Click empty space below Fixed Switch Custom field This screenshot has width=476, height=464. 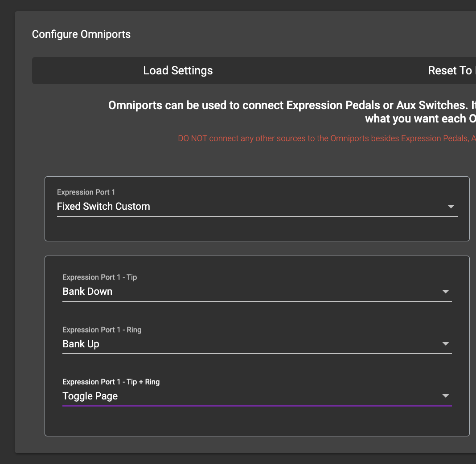[x=257, y=229]
